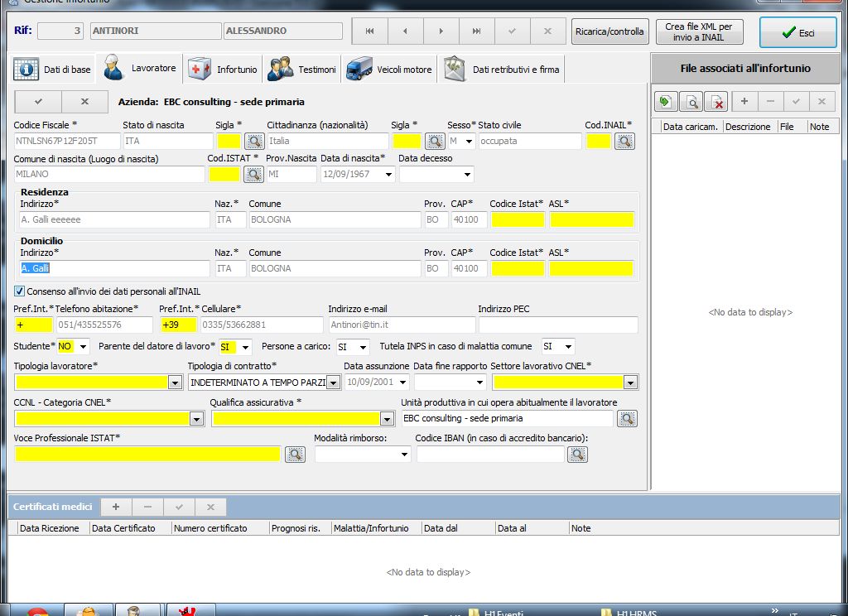Click the Codice Fiscale input field
The image size is (848, 616).
[x=67, y=141]
